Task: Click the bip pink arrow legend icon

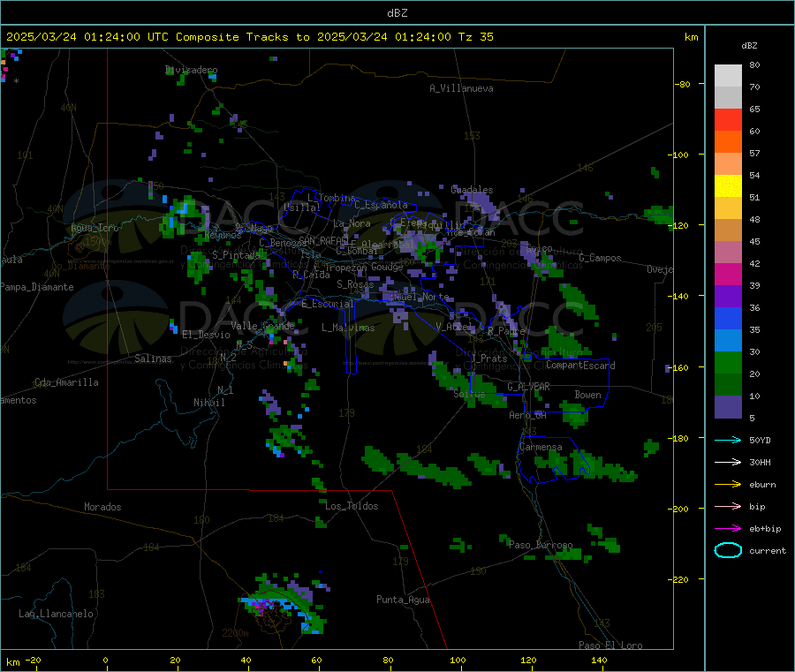Action: 728,506
